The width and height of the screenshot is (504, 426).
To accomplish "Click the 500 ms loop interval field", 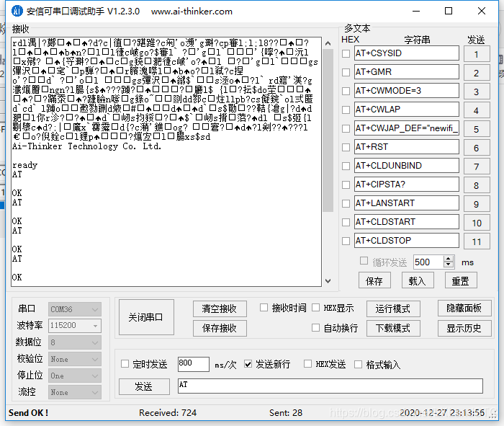I will [x=428, y=262].
